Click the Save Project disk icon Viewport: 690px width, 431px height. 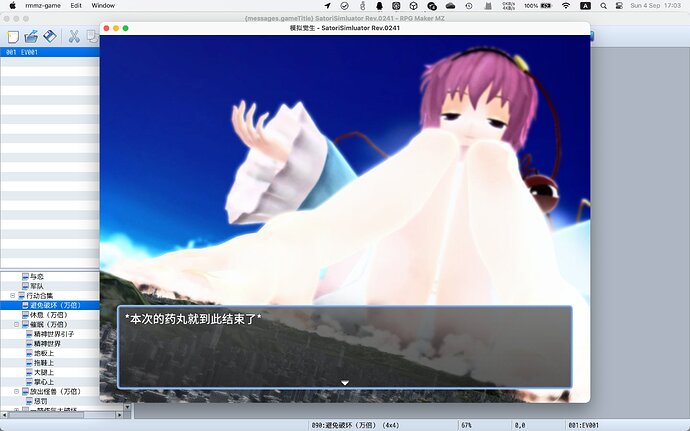49,37
